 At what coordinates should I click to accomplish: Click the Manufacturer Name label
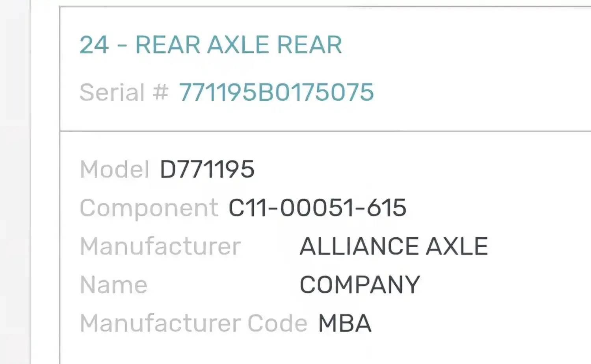pos(160,265)
